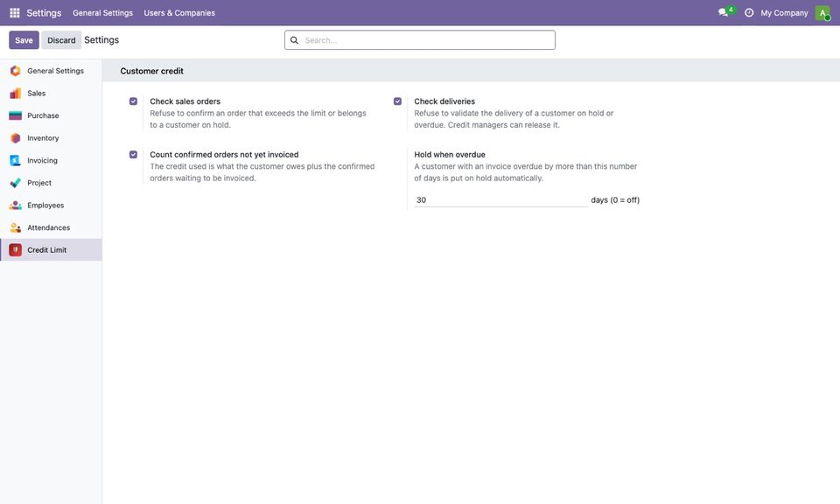Click the Check sales orders label
Image resolution: width=840 pixels, height=504 pixels.
coord(185,101)
